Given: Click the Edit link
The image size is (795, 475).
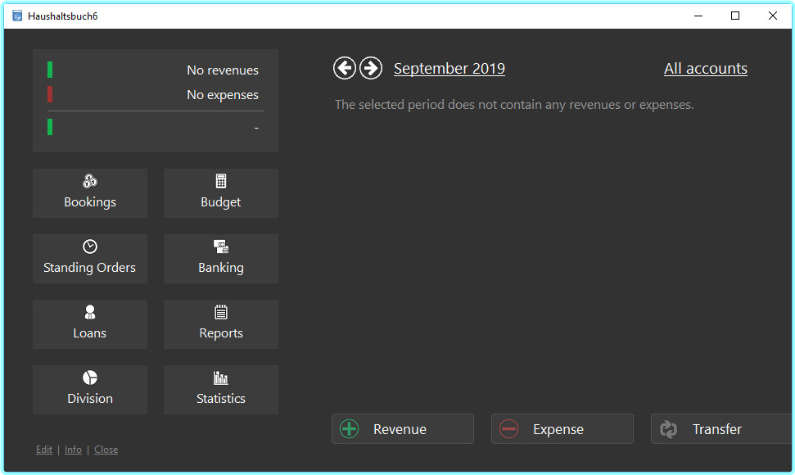Looking at the screenshot, I should [x=44, y=450].
